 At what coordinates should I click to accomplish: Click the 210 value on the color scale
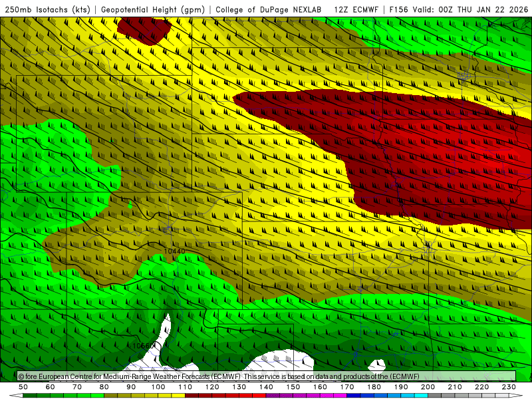pos(456,387)
